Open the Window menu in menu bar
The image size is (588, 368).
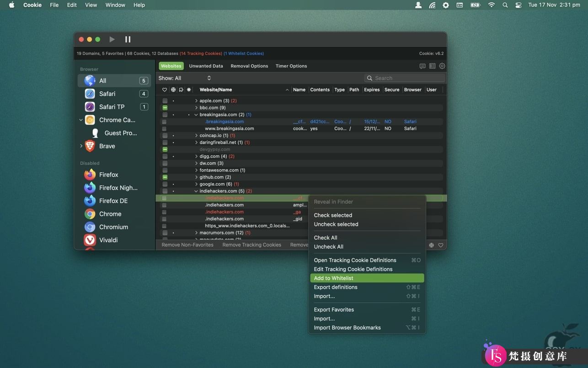point(115,5)
